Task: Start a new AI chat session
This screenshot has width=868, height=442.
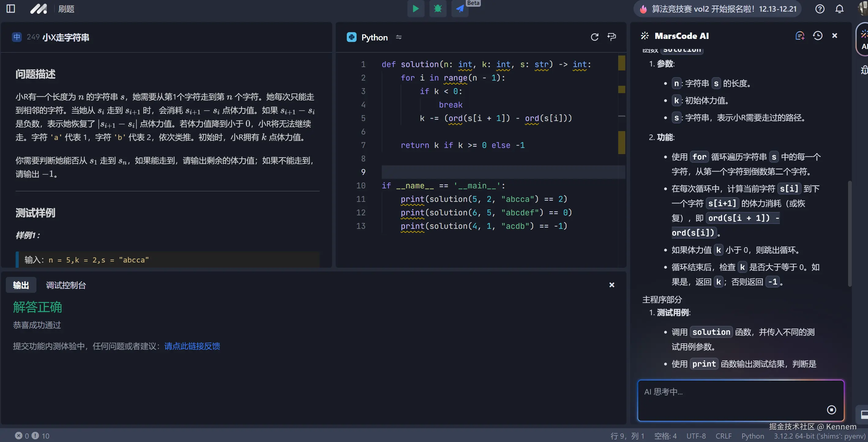Action: pos(800,36)
